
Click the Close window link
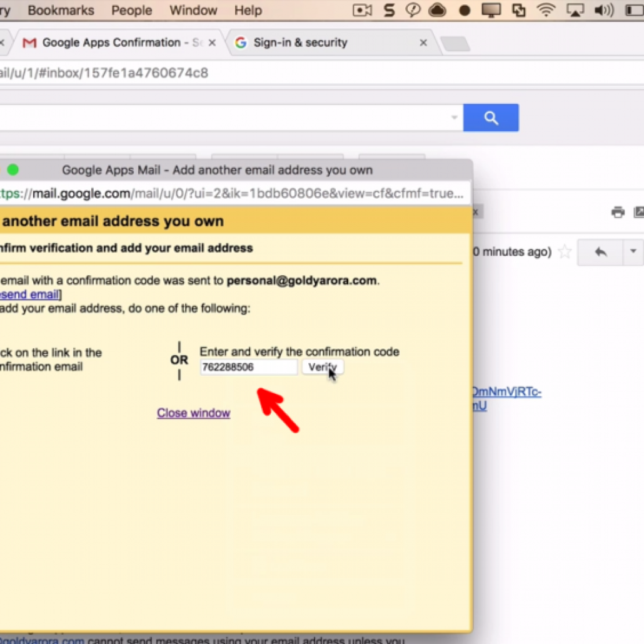tap(193, 413)
